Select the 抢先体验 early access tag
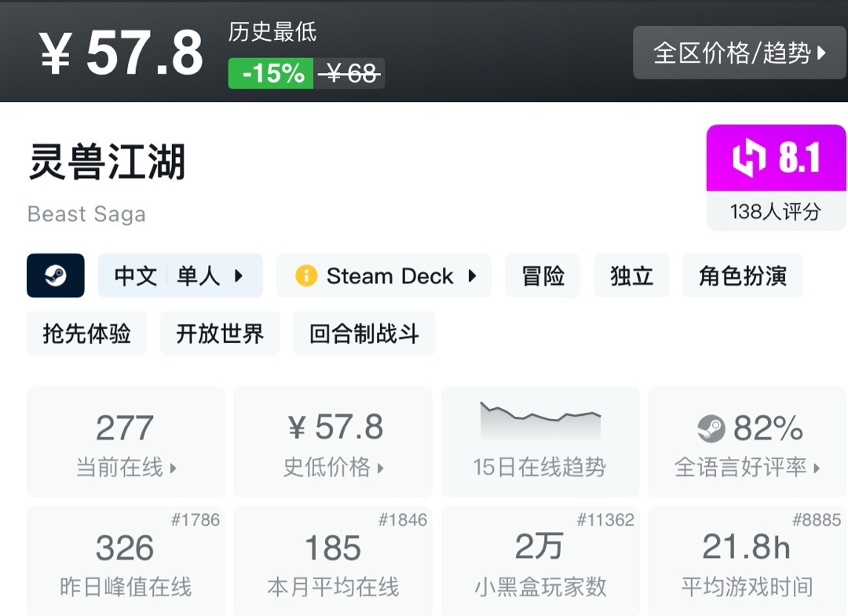Image resolution: width=848 pixels, height=616 pixels. (86, 334)
